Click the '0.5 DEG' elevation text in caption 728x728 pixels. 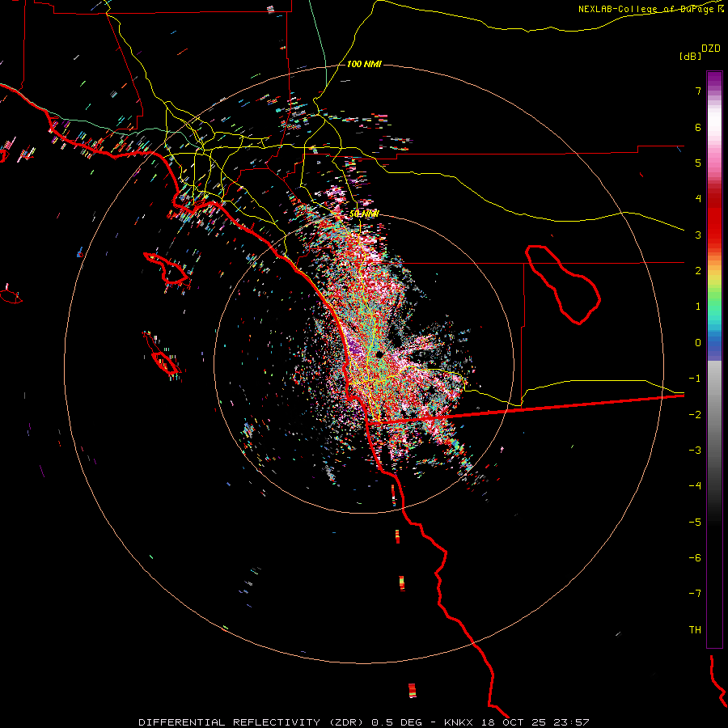click(396, 722)
